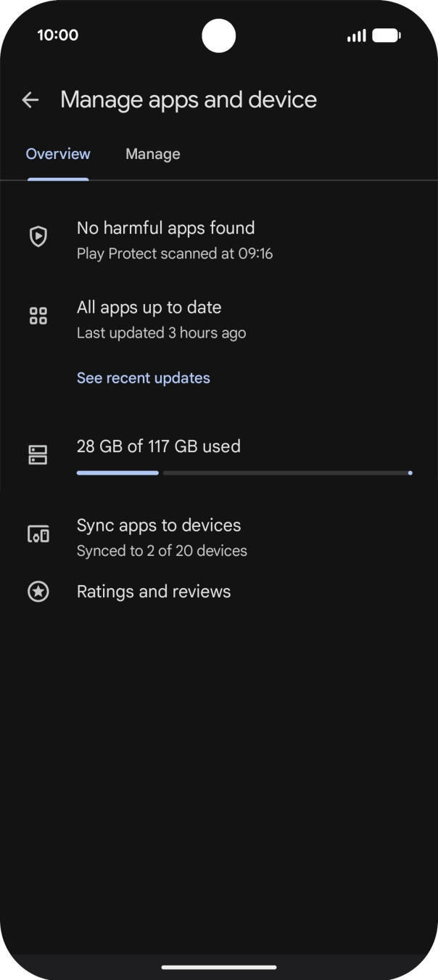Open 28 GB of 117 GB used

tap(158, 446)
